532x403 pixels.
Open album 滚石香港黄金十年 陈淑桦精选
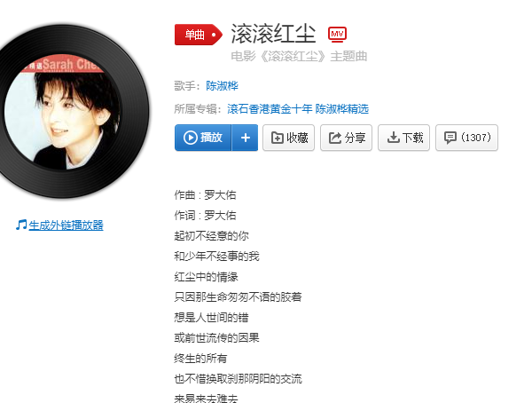[298, 109]
